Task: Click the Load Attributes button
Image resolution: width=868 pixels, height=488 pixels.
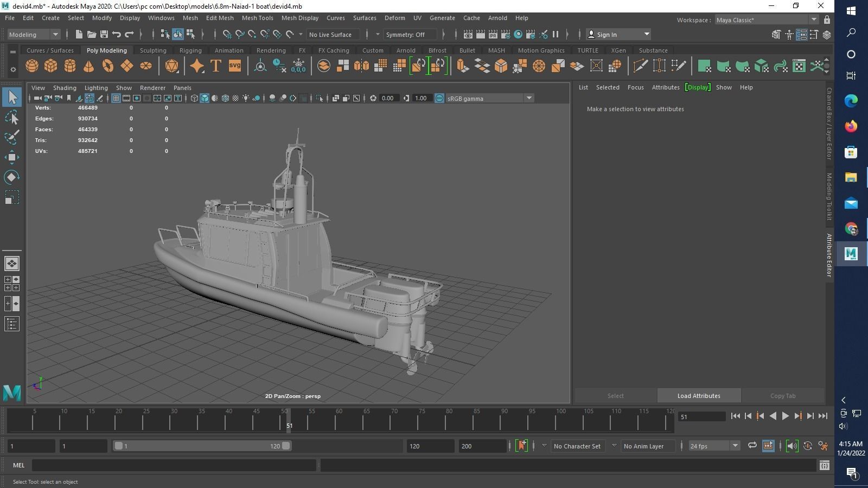Action: point(699,396)
